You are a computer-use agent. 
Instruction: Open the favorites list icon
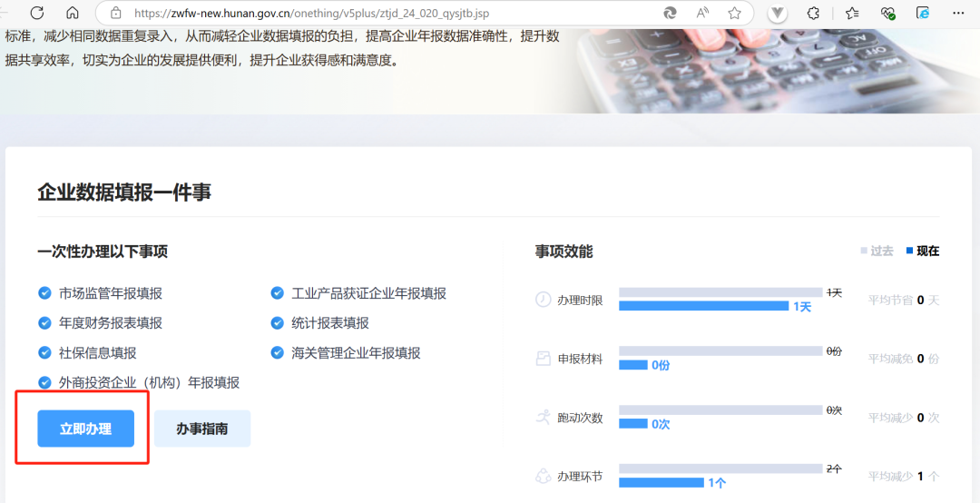pyautogui.click(x=851, y=13)
